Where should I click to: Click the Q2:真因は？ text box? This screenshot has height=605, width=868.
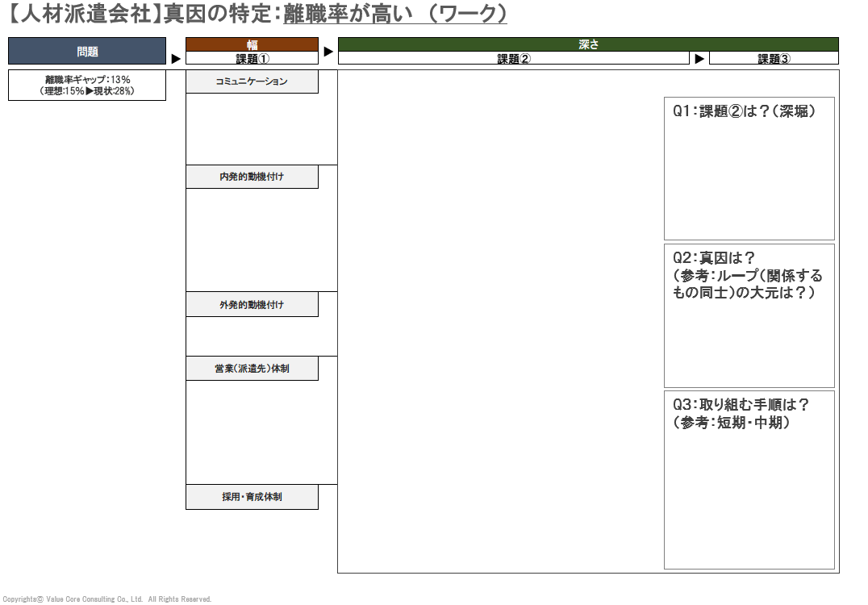(749, 315)
